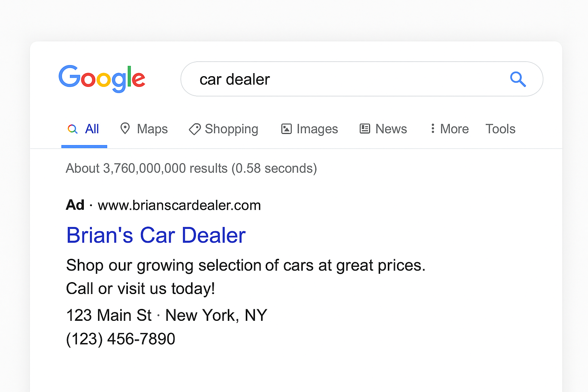The image size is (588, 392).
Task: Switch to the Maps tab
Action: click(x=144, y=129)
